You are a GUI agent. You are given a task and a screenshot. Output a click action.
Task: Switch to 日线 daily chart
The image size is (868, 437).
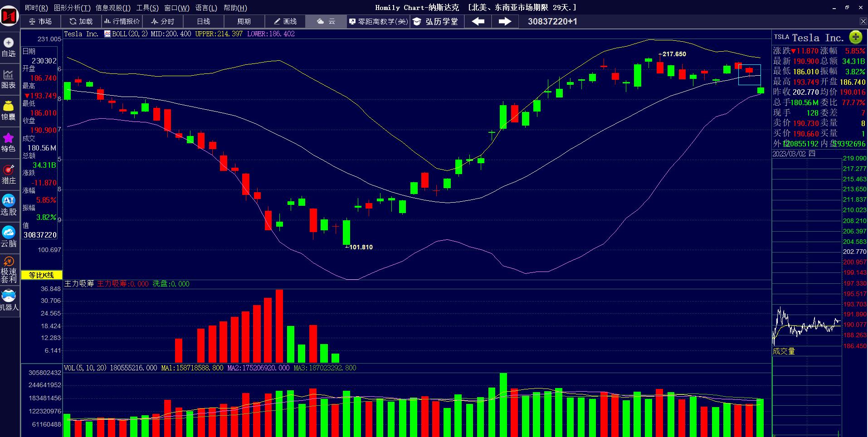tap(204, 21)
